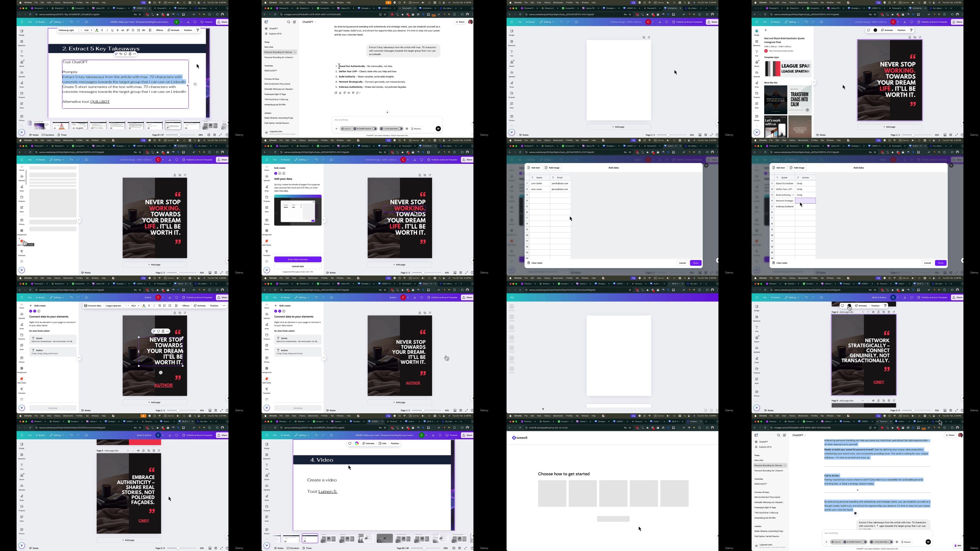The width and height of the screenshot is (980, 551).
Task: Click 'Connect data' button beside League Spartan font
Action: [x=93, y=306]
